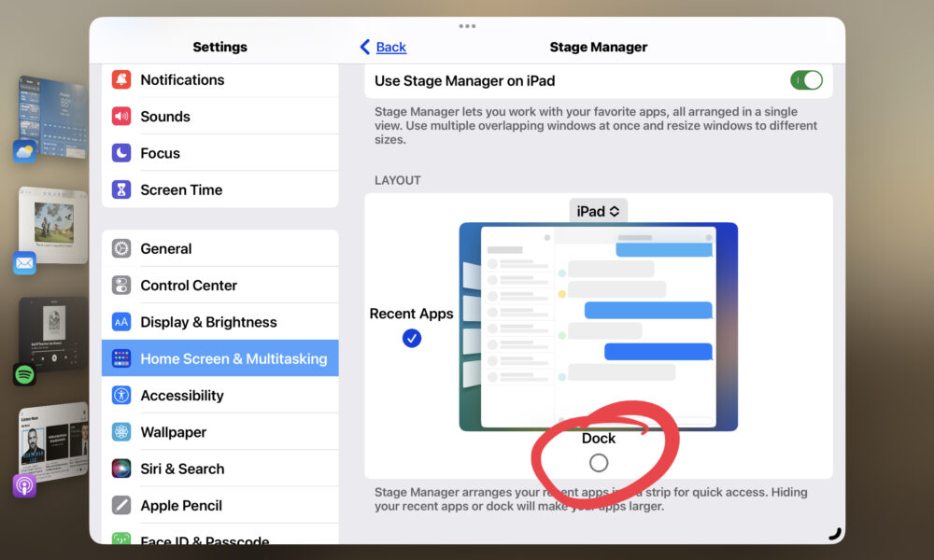Tap the Sounds speaker icon

pos(121,116)
